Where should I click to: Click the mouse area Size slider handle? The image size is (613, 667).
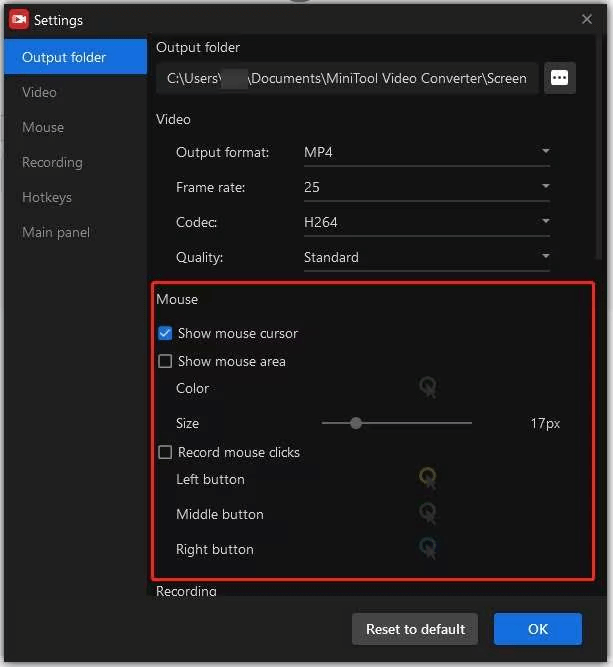coord(356,423)
